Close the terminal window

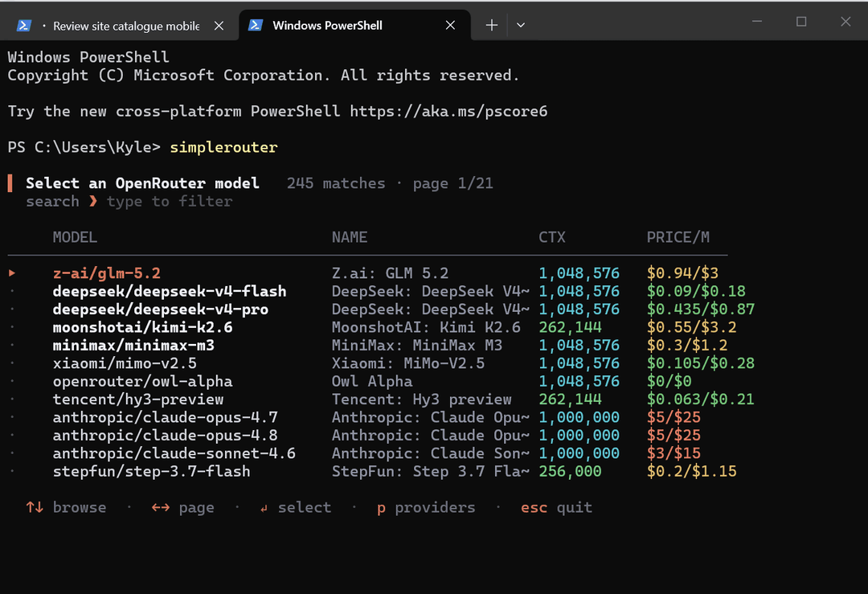(x=845, y=22)
